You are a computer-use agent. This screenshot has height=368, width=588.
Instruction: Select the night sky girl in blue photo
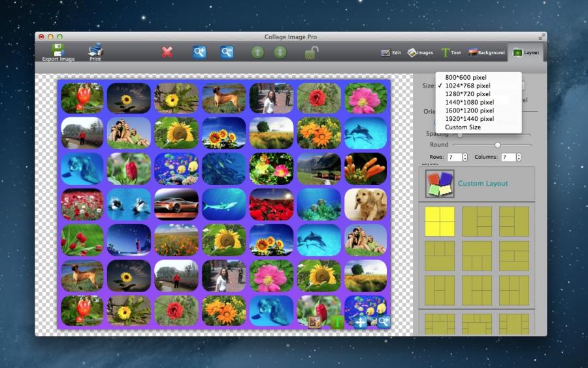click(129, 240)
